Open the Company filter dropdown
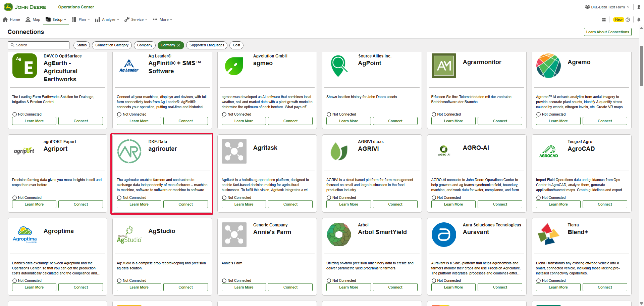644x306 pixels. 145,45
